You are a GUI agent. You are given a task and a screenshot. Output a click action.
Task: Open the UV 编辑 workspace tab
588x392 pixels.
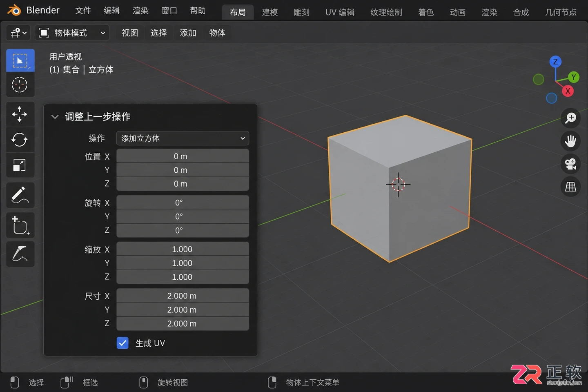(x=340, y=12)
